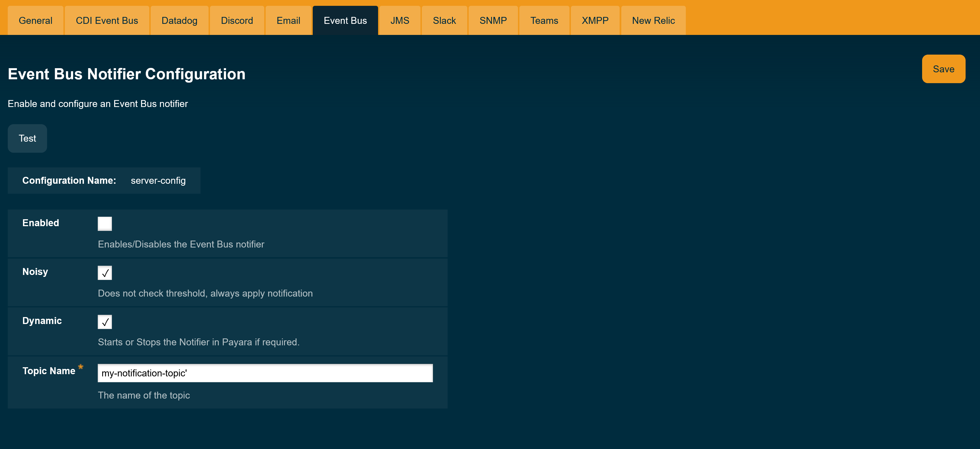This screenshot has width=980, height=449.
Task: Open the Discord notifier settings tab
Action: click(237, 20)
